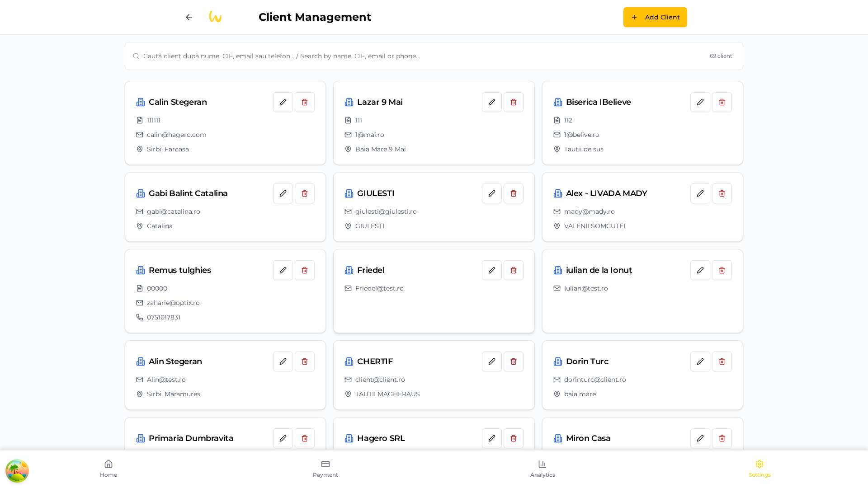868x488 pixels.
Task: Focus the client search field
Action: click(423, 56)
